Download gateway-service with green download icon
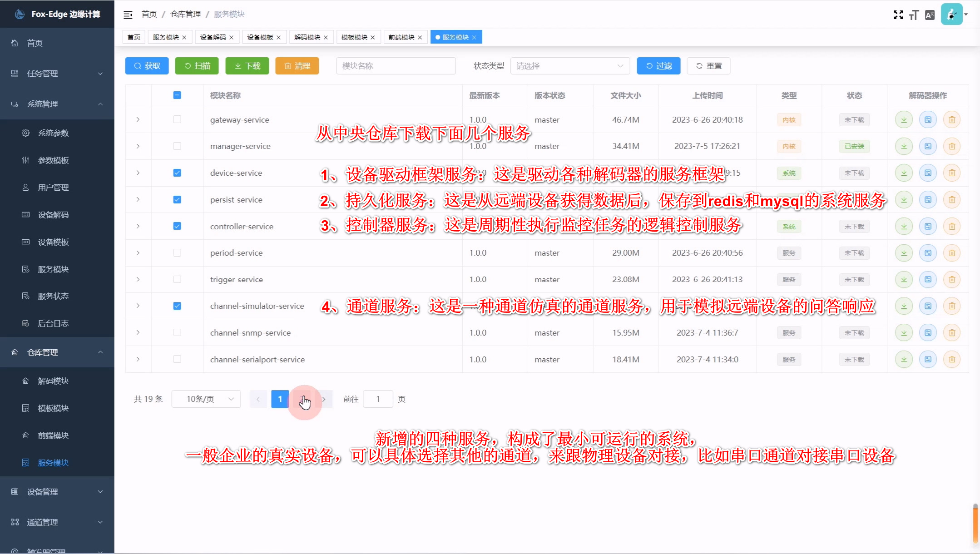The image size is (980, 554). pyautogui.click(x=904, y=120)
